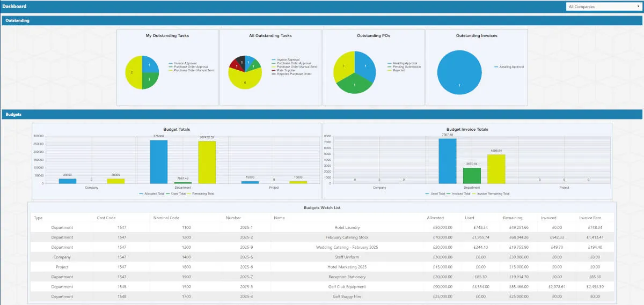Select the Staff Uniform row in watch list
Screen dimensions: 644x305
click(x=322, y=257)
